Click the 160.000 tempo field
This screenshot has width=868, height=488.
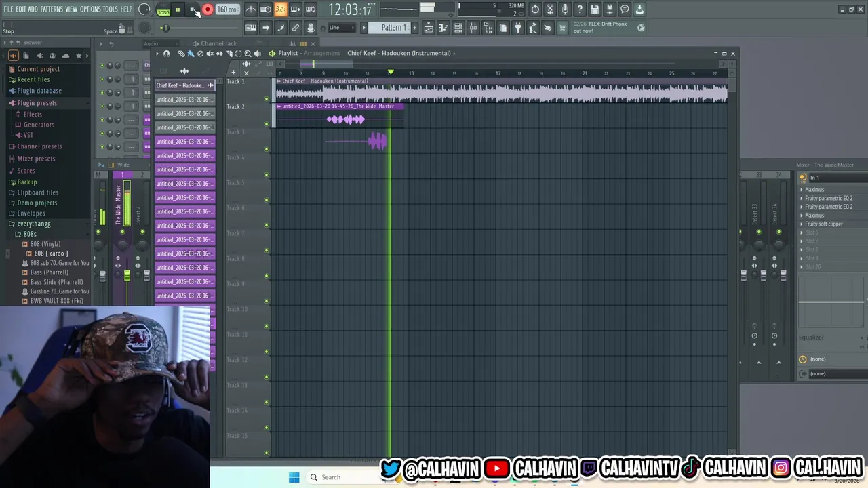pyautogui.click(x=226, y=9)
